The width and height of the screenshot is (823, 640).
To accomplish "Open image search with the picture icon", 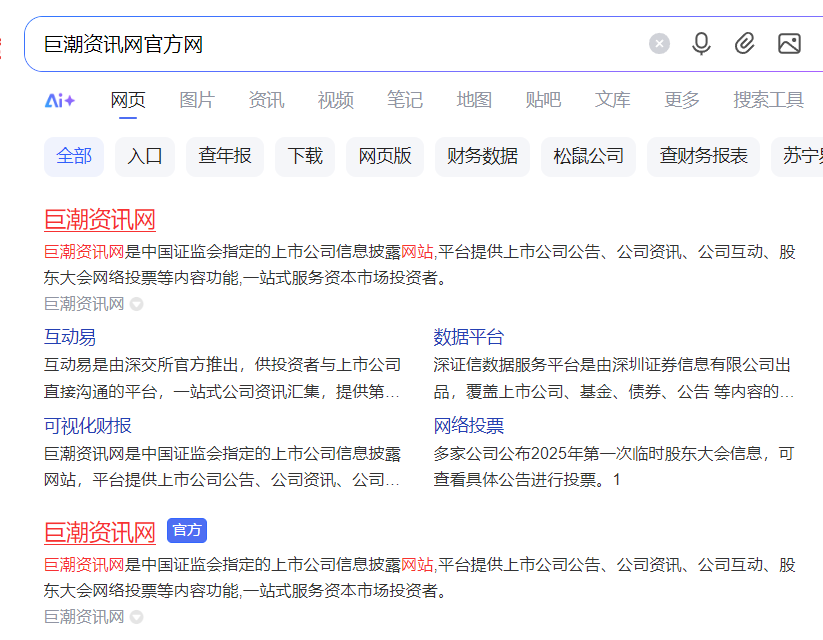I will [x=789, y=44].
